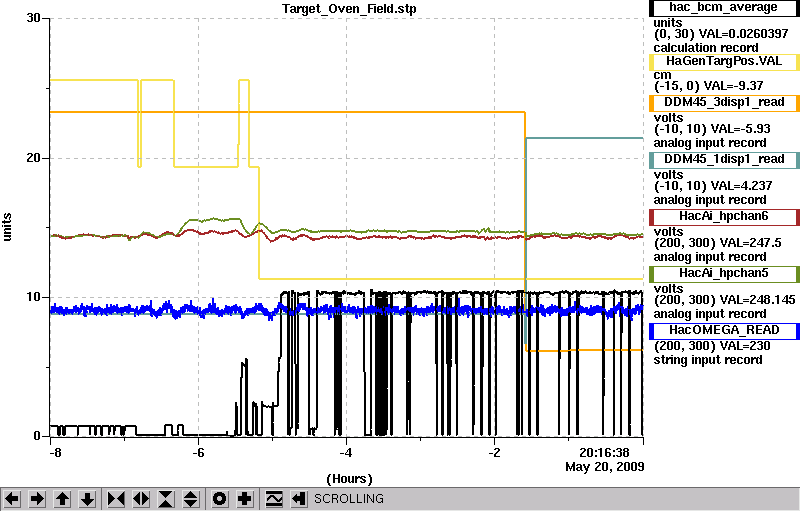This screenshot has width=800, height=511.
Task: Zoom in horizontally with the bowtie icon
Action: pos(116,499)
